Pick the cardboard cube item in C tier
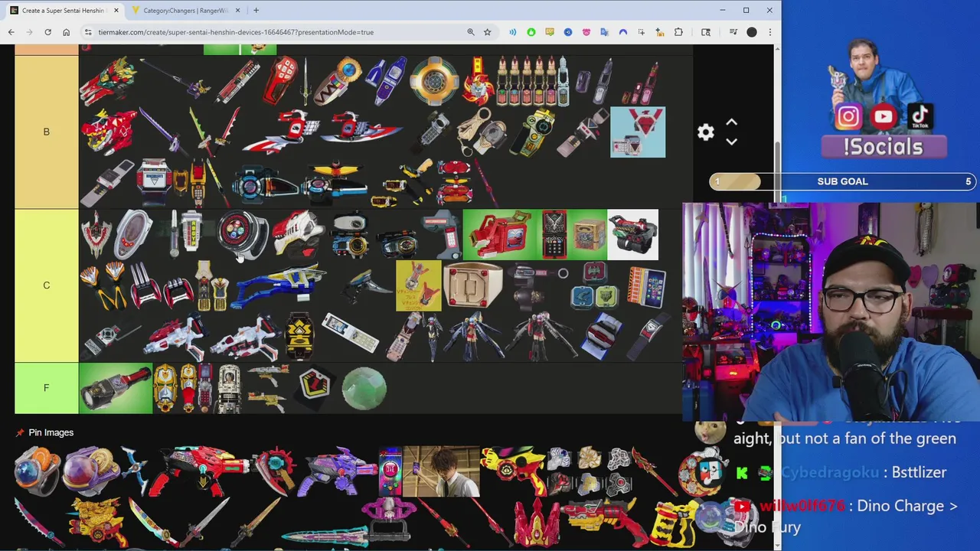The image size is (980, 551). click(x=587, y=235)
